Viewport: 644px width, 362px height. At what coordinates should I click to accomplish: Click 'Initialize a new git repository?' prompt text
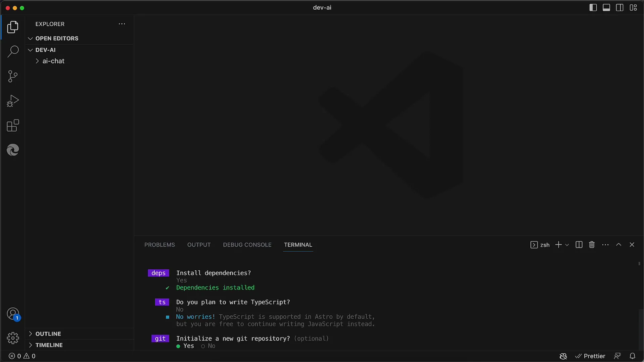[233, 338]
